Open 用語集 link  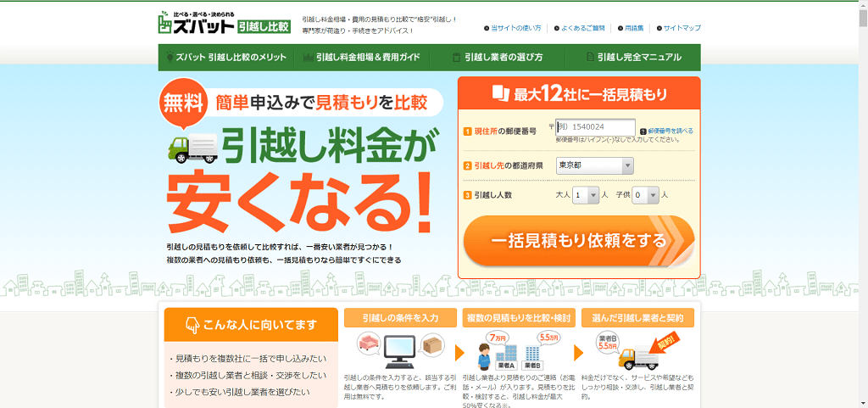[x=634, y=28]
